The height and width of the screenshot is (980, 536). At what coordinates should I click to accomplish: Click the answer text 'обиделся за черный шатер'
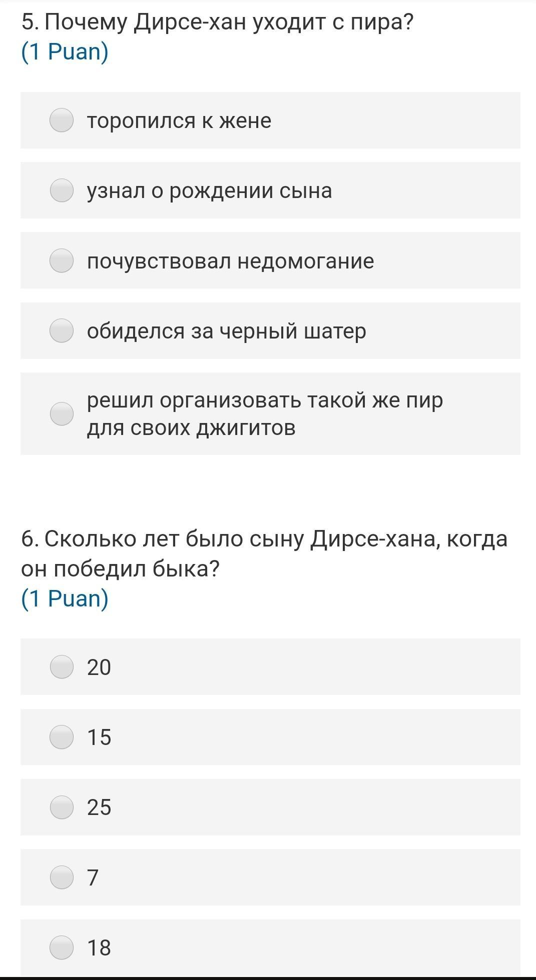click(226, 330)
